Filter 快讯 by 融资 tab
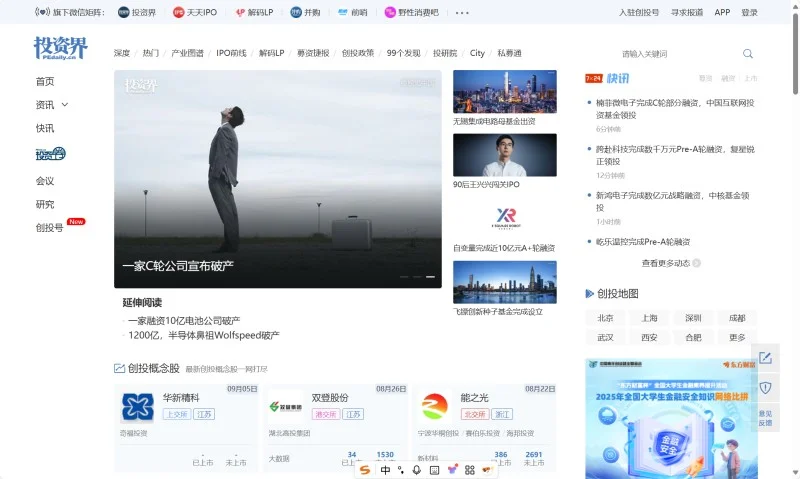This screenshot has width=800, height=479. 728,79
